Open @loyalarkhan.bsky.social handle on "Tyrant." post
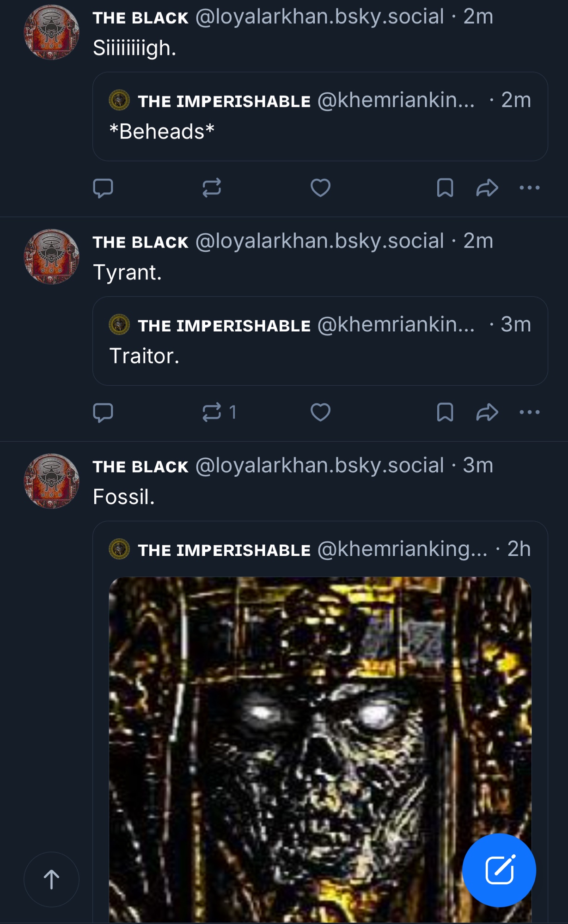Viewport: 568px width, 924px height. pos(319,241)
